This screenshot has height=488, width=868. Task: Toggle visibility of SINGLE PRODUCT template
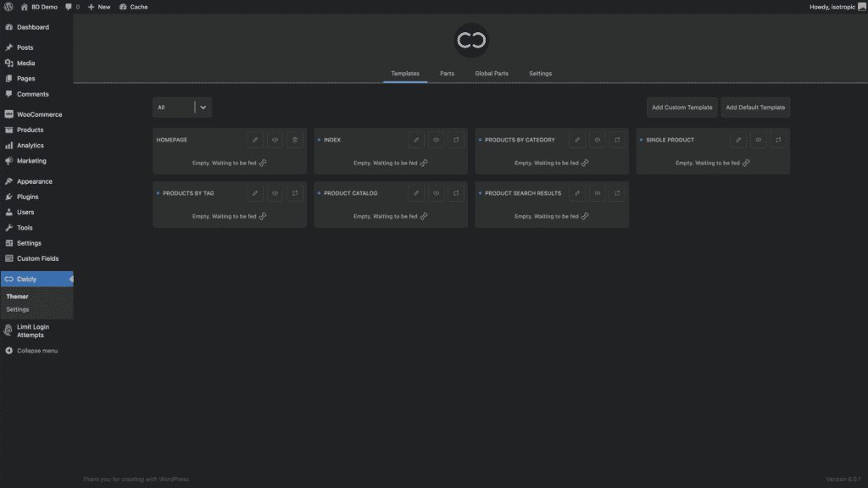point(759,140)
